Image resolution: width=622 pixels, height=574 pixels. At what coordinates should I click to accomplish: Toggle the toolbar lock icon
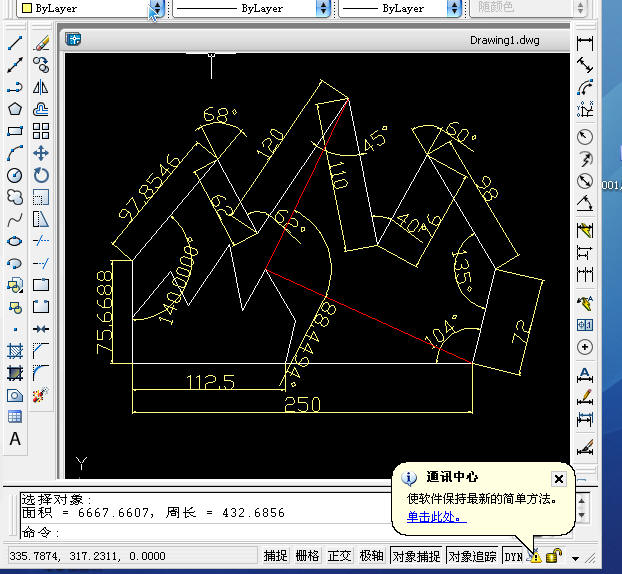coord(554,556)
